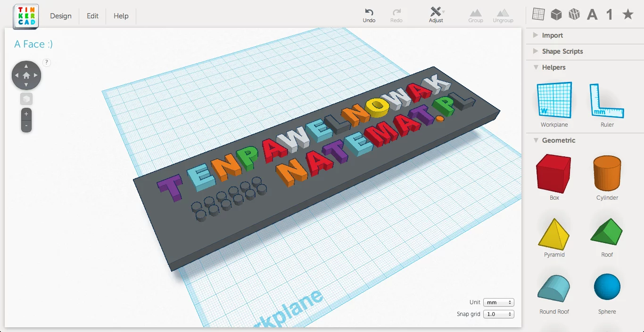
Task: Orbit the view left with left arrow
Action: point(17,75)
